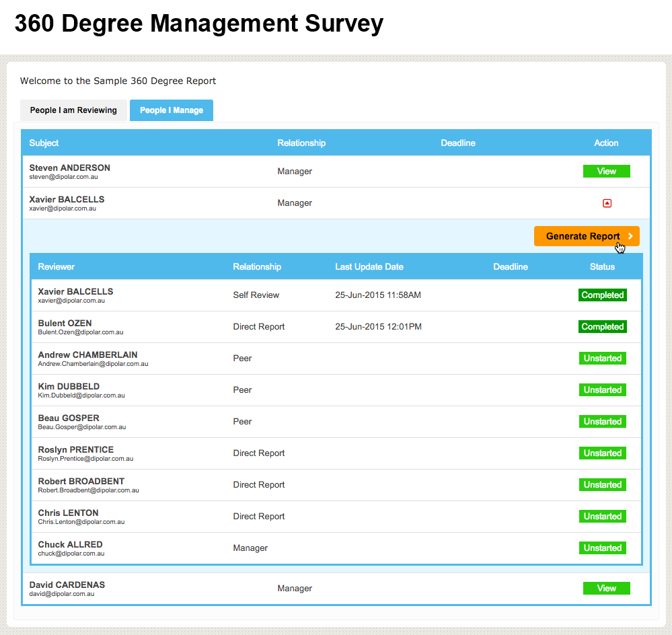
Task: View Steven ANDERSON's survey
Action: pyautogui.click(x=606, y=171)
